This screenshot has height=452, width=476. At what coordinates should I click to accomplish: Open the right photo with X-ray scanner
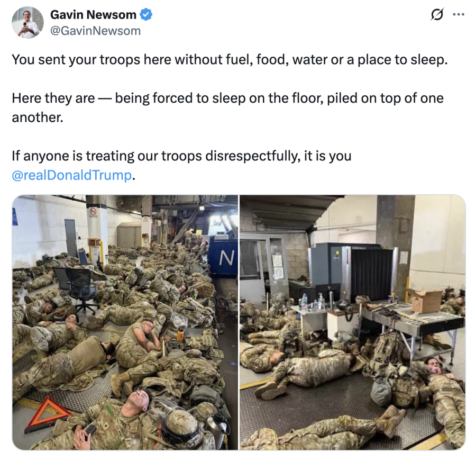[x=352, y=322]
